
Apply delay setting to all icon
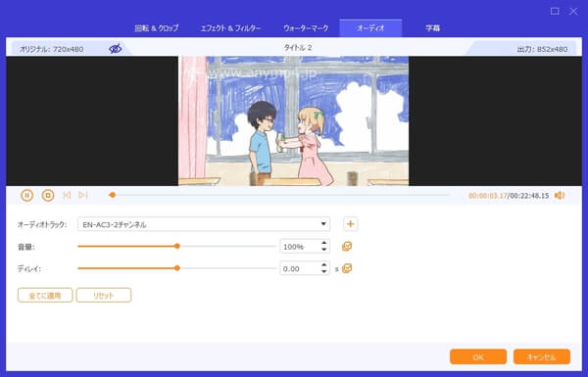(347, 268)
